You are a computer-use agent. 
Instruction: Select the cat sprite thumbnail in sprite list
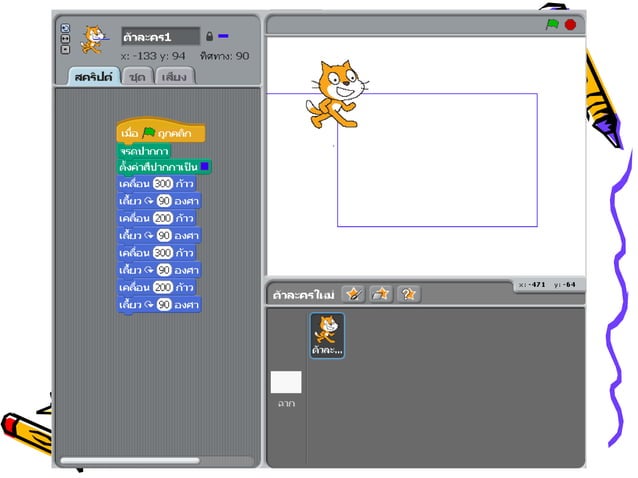point(327,336)
